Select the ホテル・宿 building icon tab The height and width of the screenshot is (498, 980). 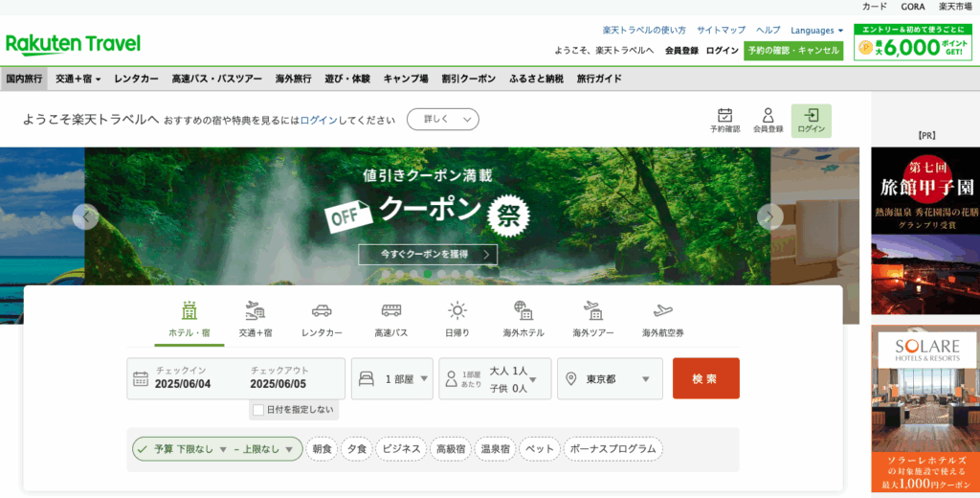coord(189,310)
